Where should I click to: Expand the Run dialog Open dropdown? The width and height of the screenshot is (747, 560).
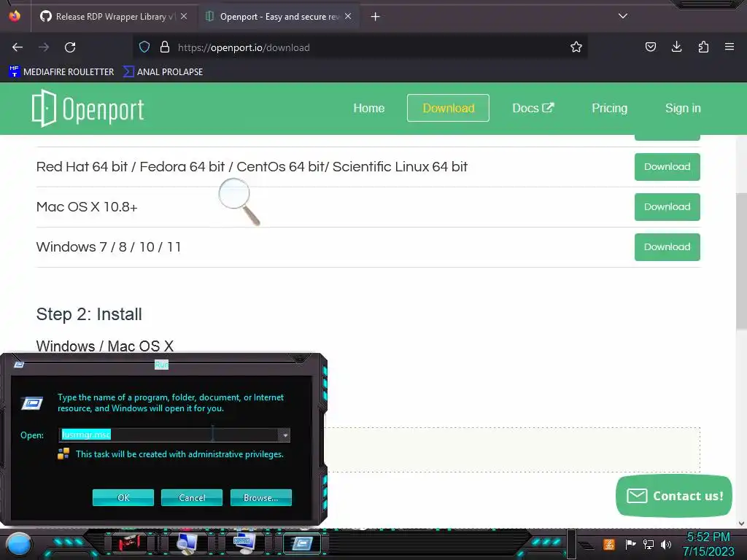[x=285, y=435]
